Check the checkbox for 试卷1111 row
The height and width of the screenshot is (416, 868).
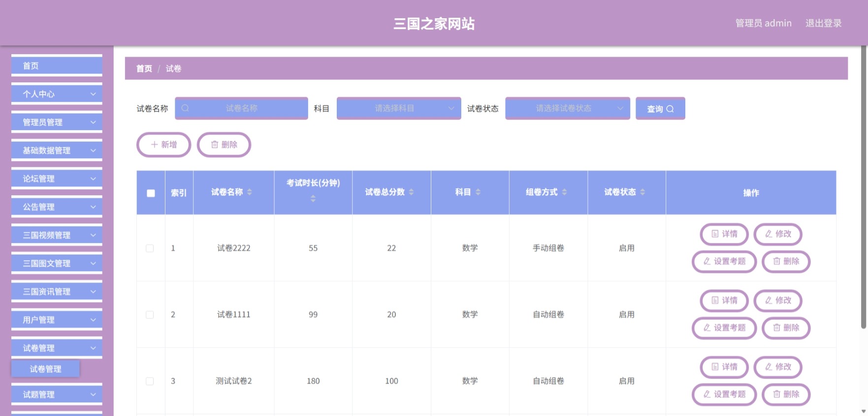(x=150, y=315)
